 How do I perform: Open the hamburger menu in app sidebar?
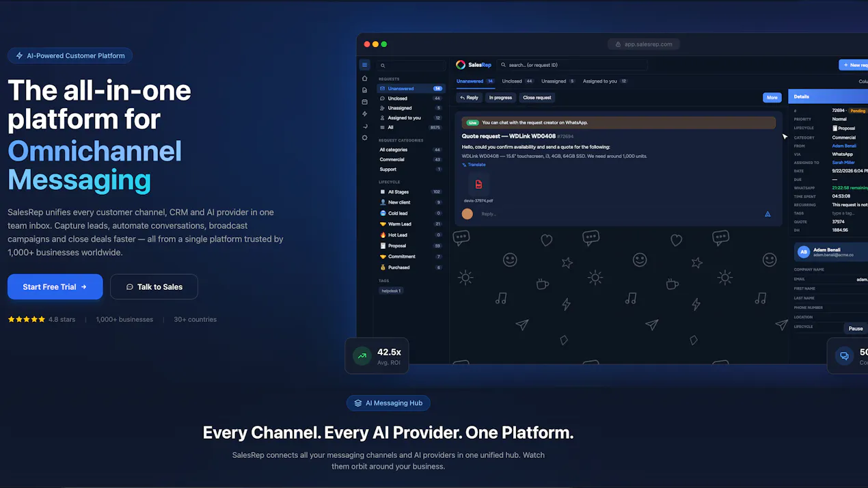[x=365, y=65]
